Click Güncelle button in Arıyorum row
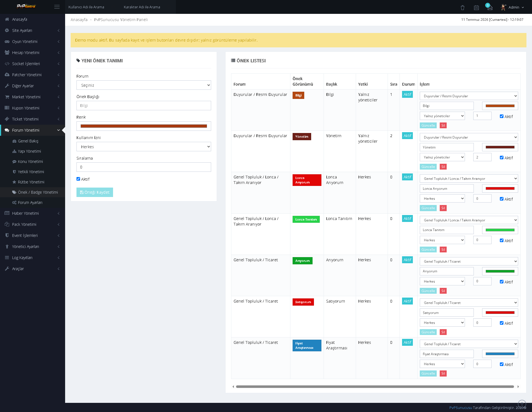 coord(428,291)
